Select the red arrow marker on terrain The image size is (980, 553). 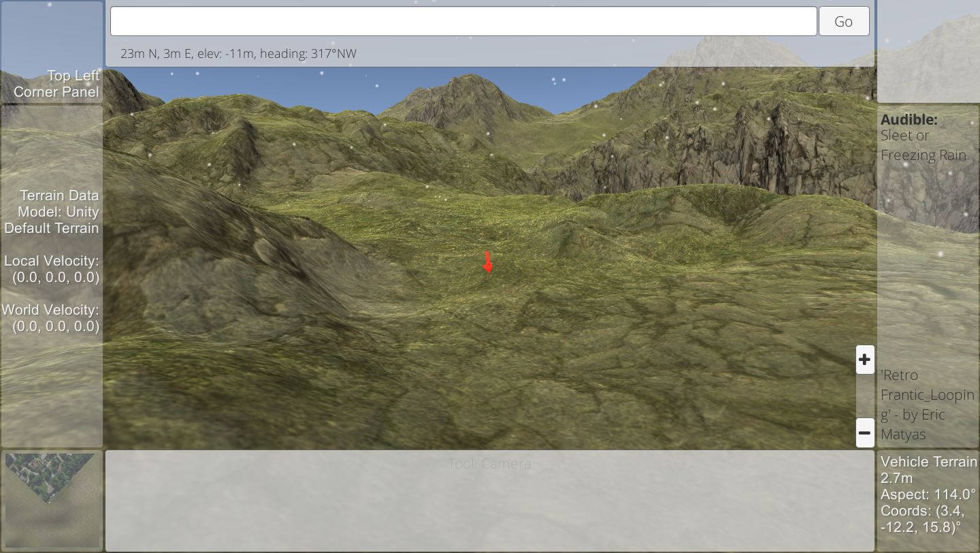click(x=487, y=263)
